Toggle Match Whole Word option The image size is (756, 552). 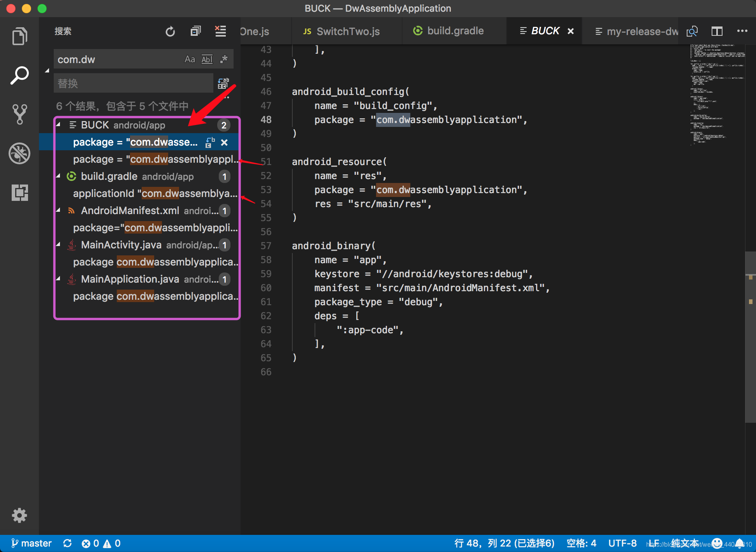coord(207,59)
